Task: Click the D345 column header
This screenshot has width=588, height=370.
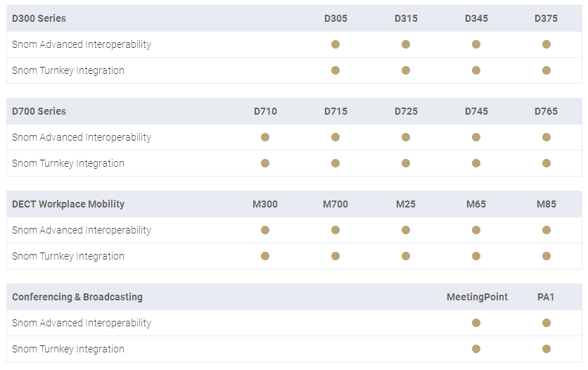Action: point(476,18)
